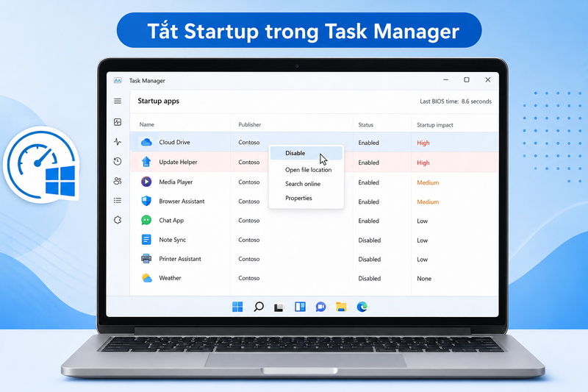The width and height of the screenshot is (588, 392).
Task: Open the Widgets taskbar icon
Action: click(300, 307)
